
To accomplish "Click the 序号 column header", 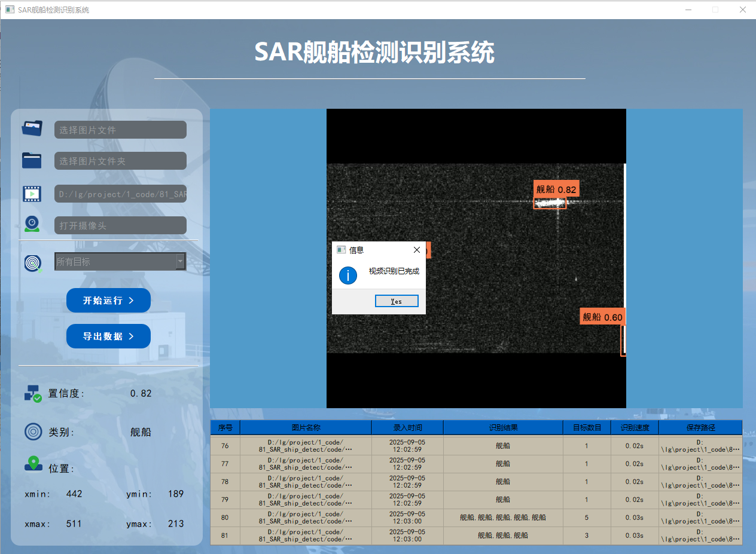I will point(225,427).
